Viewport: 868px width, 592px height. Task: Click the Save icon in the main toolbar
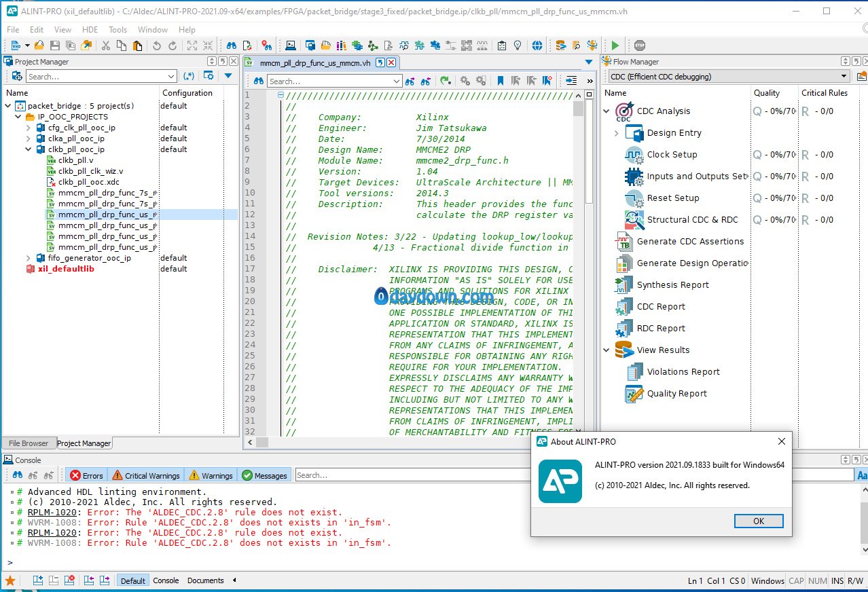[55, 45]
